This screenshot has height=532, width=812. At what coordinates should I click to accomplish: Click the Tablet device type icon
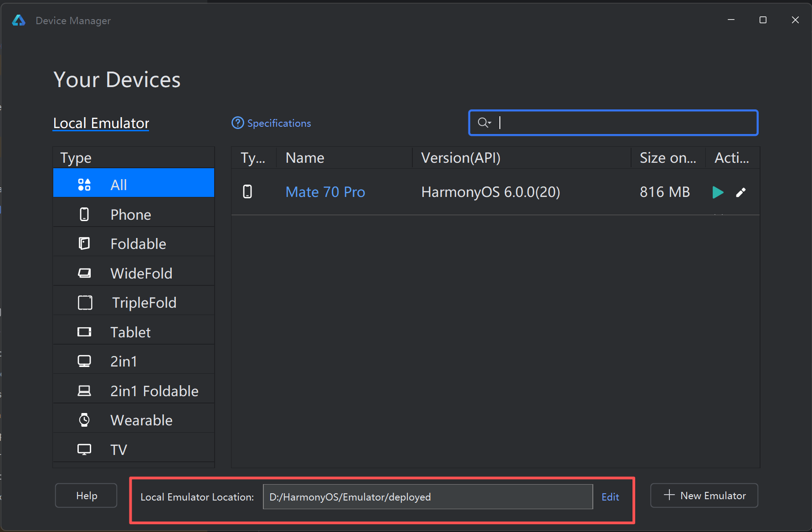pyautogui.click(x=84, y=332)
